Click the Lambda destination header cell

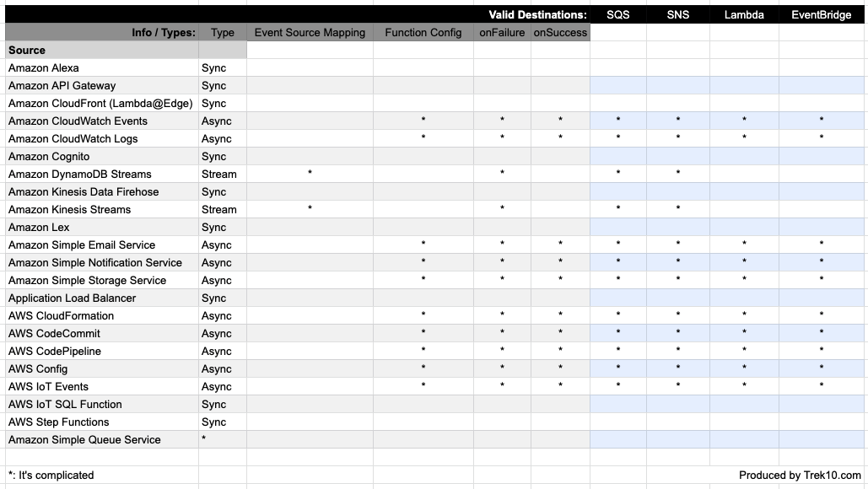point(744,15)
